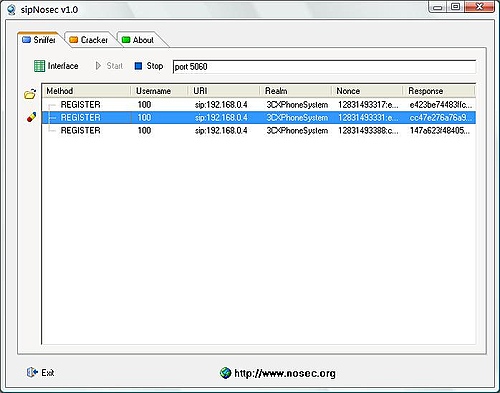Click nonce 12831493388:c... cell

pyautogui.click(x=368, y=130)
